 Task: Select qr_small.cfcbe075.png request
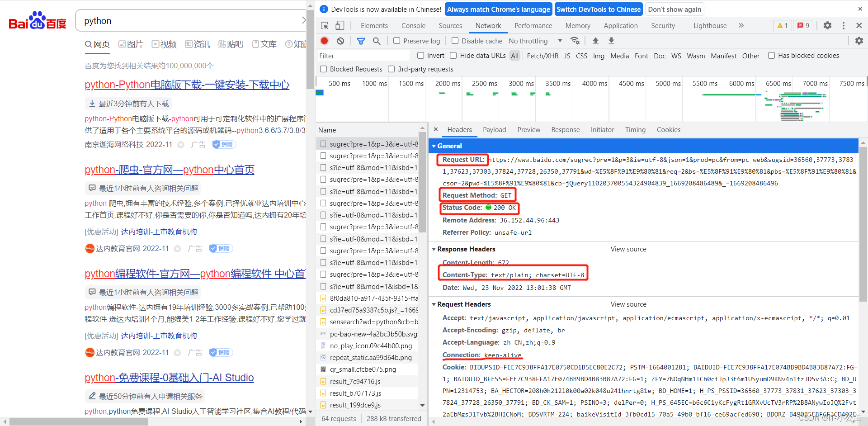(367, 369)
